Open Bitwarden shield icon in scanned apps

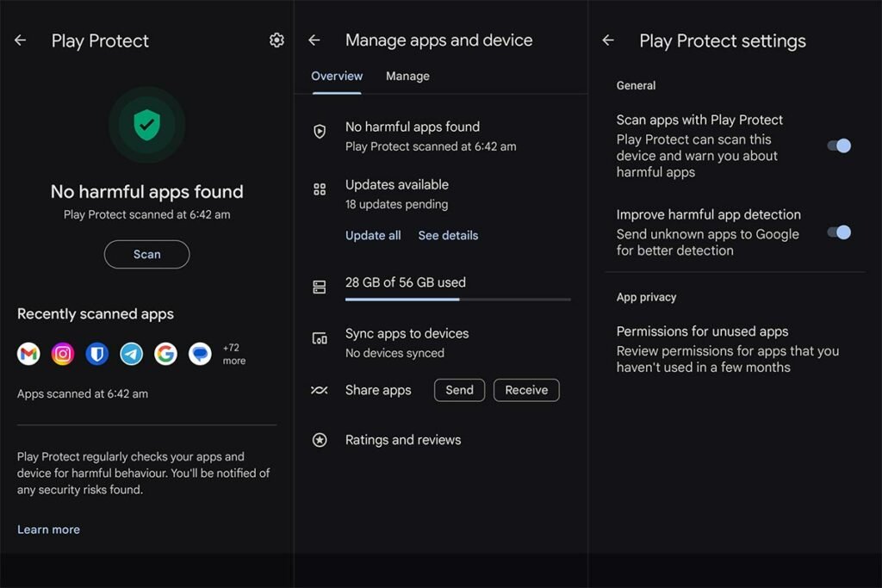tap(97, 354)
